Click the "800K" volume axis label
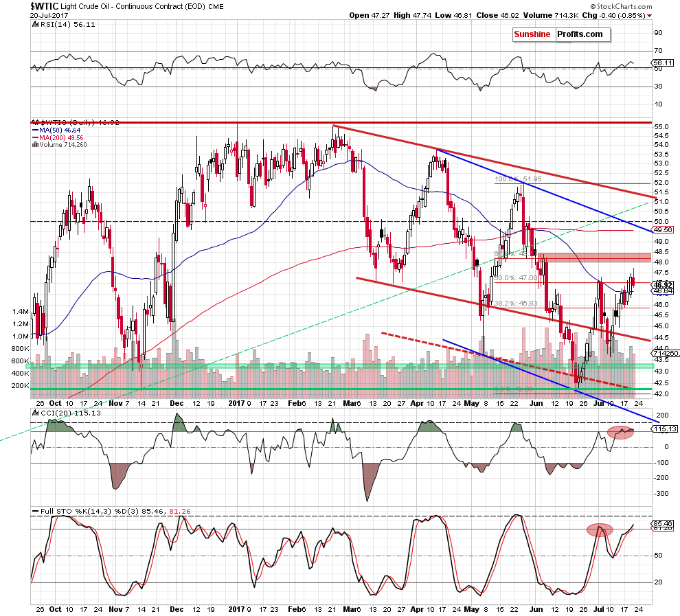 click(x=20, y=349)
